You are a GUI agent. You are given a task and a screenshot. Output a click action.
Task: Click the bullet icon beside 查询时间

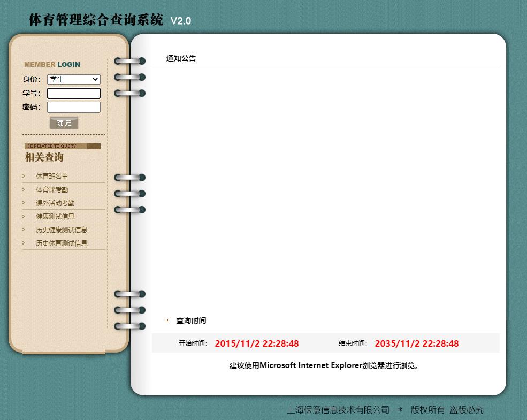point(167,320)
